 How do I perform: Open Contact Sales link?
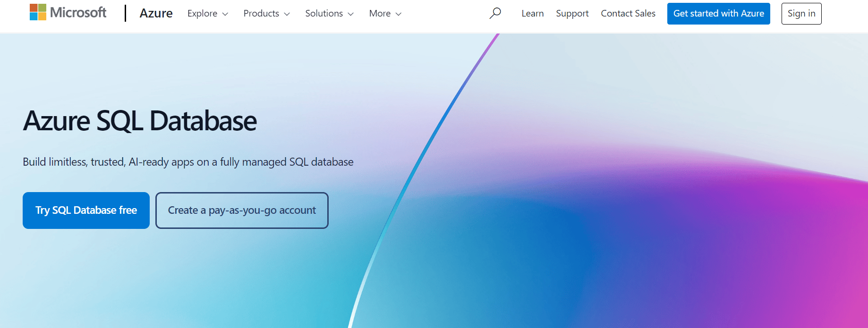(628, 14)
